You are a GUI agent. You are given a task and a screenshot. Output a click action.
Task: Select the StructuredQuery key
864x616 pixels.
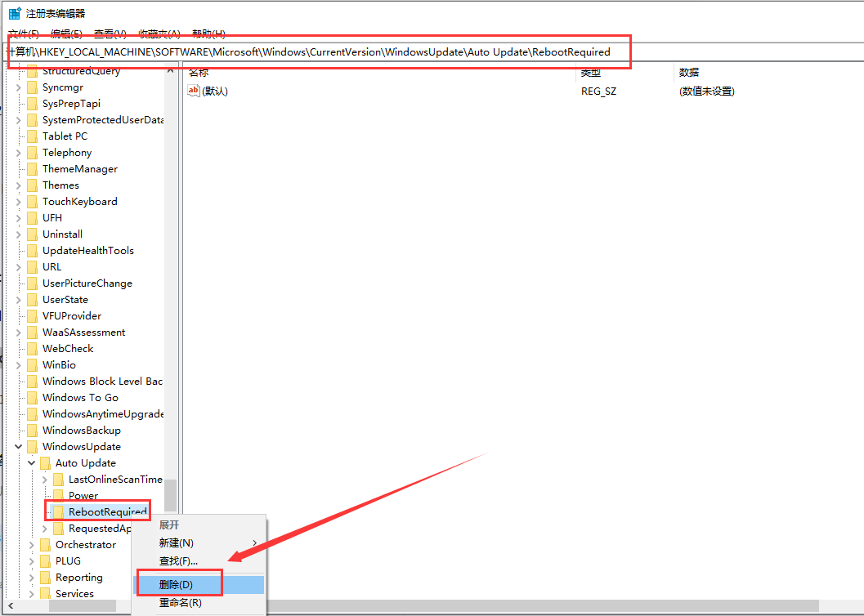click(x=81, y=71)
